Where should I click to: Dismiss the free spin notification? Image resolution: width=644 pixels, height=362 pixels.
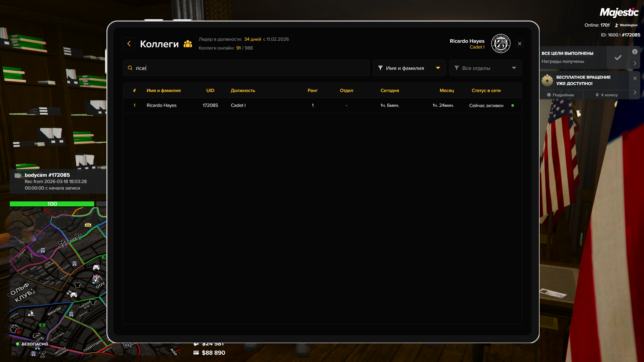635,78
